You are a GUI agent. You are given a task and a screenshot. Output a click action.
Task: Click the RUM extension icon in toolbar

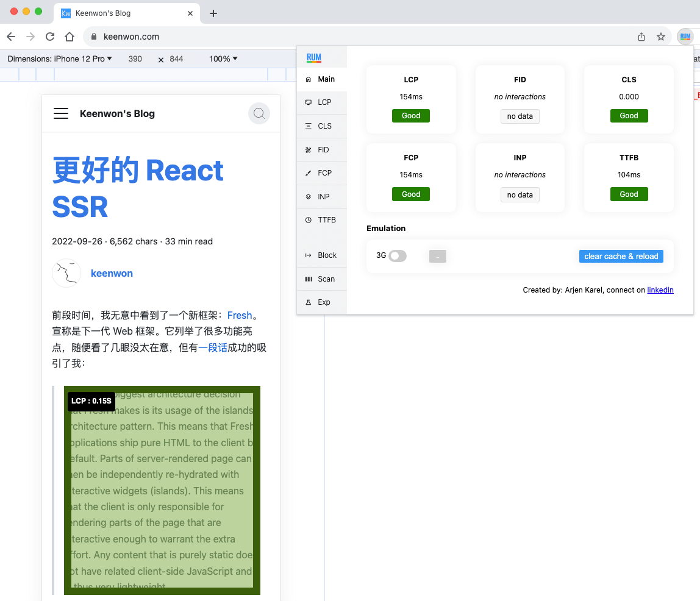click(685, 37)
